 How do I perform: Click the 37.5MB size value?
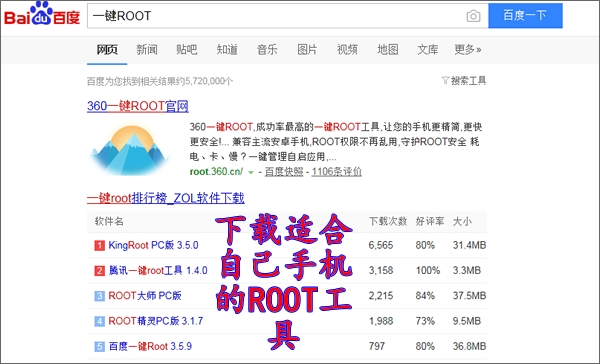(x=470, y=296)
